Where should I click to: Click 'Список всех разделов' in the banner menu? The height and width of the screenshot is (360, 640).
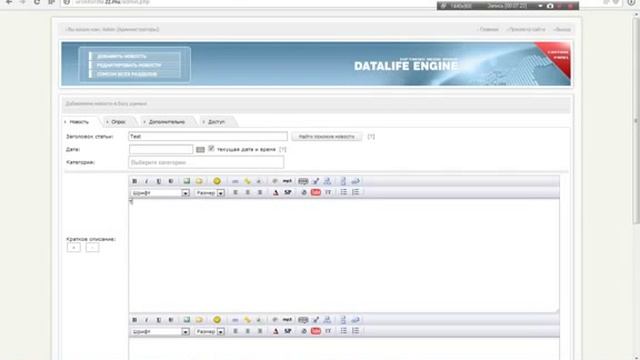tap(127, 74)
